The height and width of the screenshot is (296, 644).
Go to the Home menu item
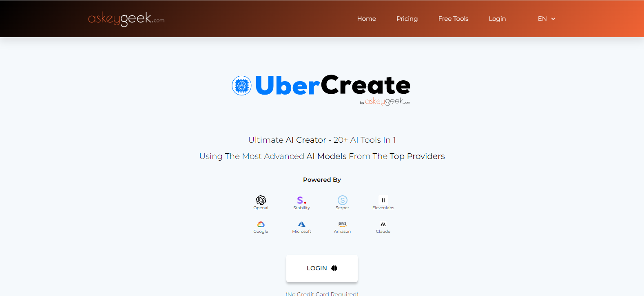pyautogui.click(x=367, y=19)
